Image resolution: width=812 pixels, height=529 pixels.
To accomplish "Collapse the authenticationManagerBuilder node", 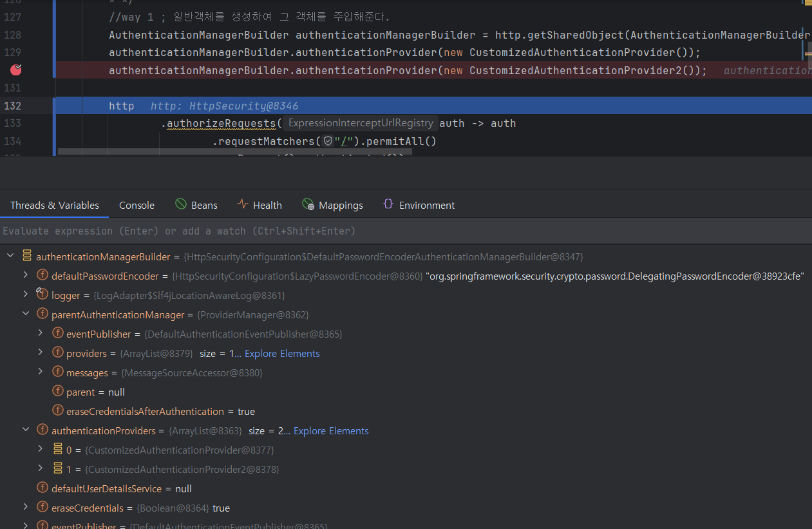I will click(10, 256).
